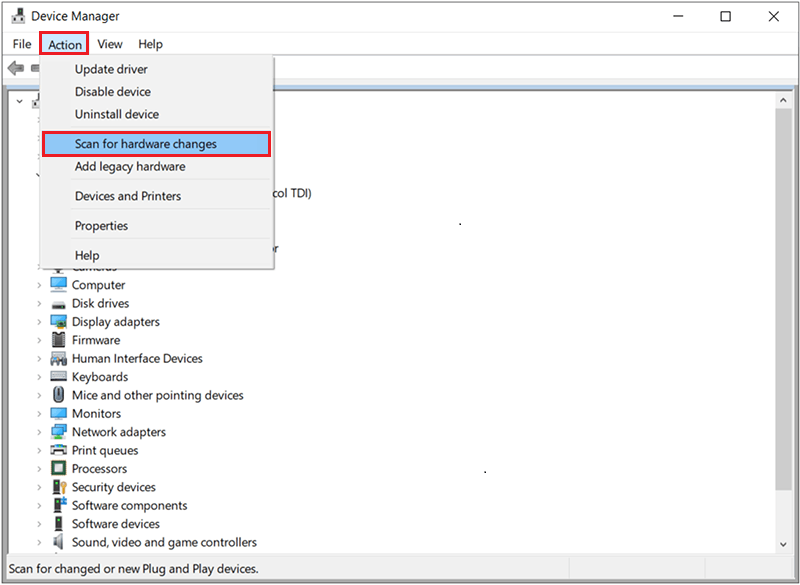Click the Monitors category icon
Viewport: 800px width, 585px height.
tap(57, 413)
